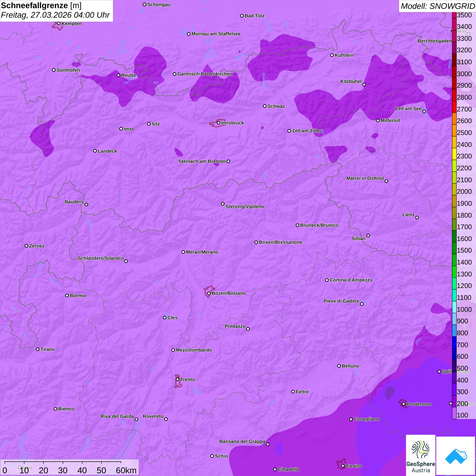Screen dimensions: 476x476
Task: Click the Trento city marker
Action: tap(177, 379)
